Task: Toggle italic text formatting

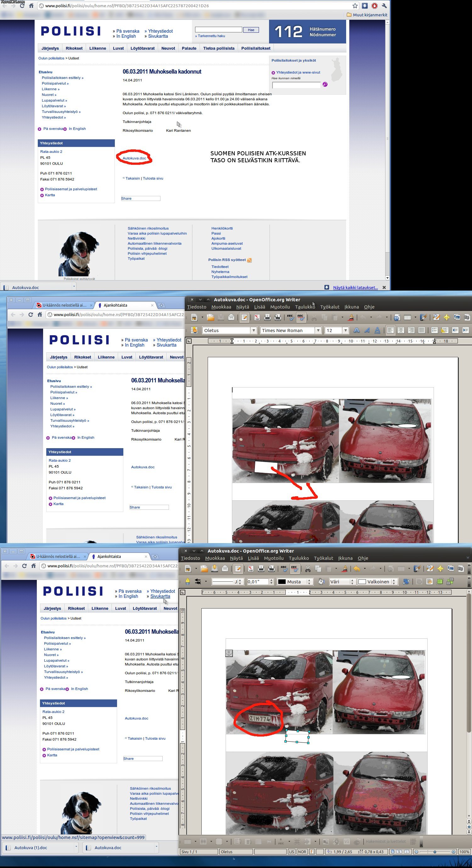Action: point(367,330)
